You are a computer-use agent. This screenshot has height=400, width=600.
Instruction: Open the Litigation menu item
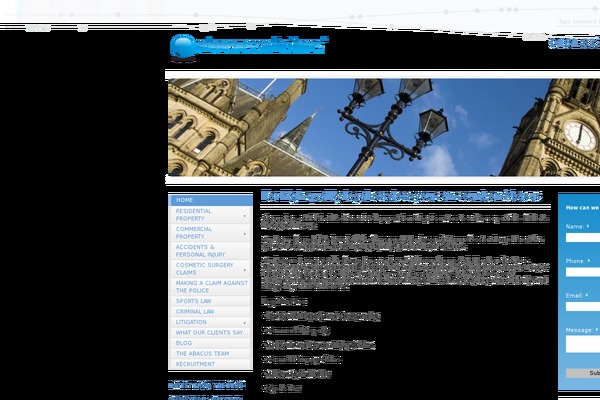tap(210, 322)
